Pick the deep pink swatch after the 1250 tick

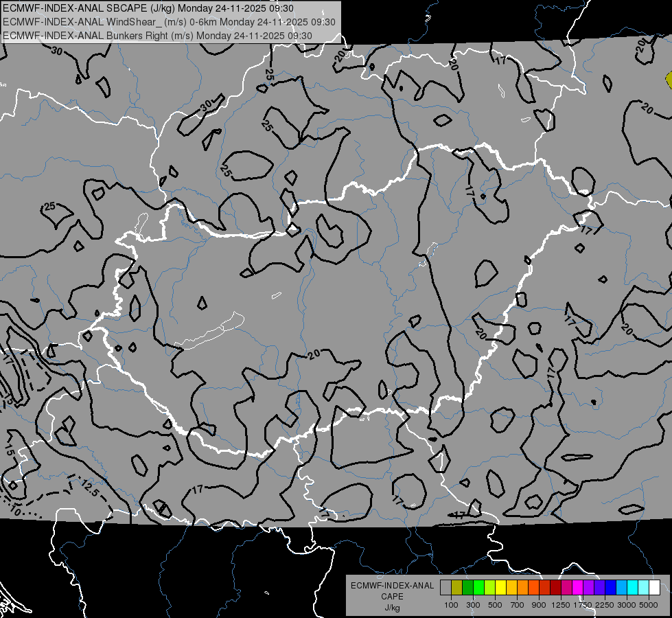pyautogui.click(x=566, y=587)
